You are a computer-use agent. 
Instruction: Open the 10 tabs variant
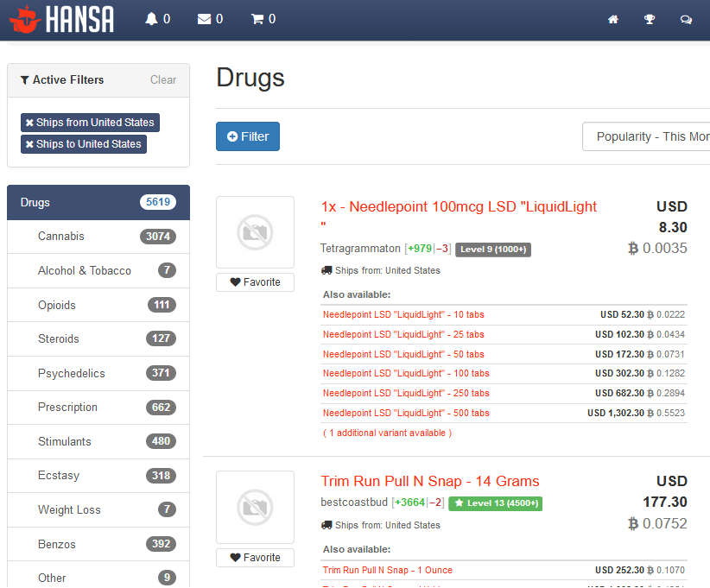tap(403, 314)
